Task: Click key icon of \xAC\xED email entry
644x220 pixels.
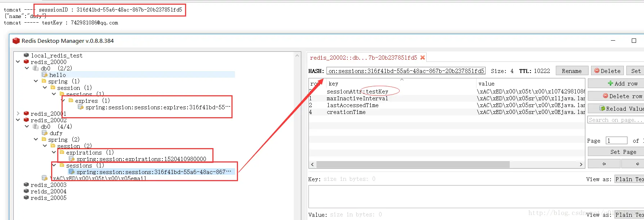Action: click(45, 178)
